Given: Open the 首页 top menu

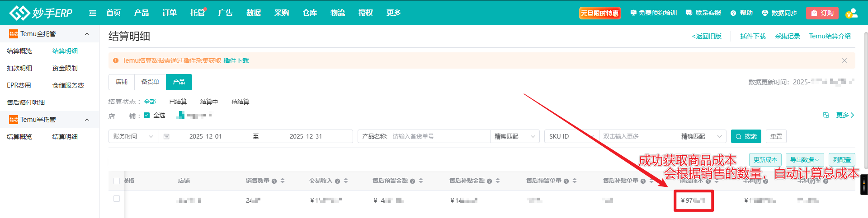Looking at the screenshot, I should pos(113,13).
